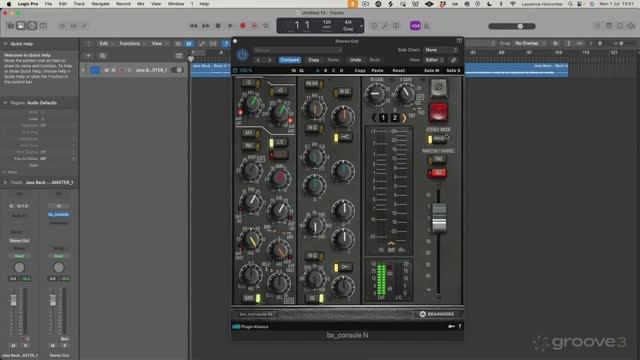640x360 pixels.
Task: Toggle the L/C switch in dynamics section
Action: click(278, 142)
